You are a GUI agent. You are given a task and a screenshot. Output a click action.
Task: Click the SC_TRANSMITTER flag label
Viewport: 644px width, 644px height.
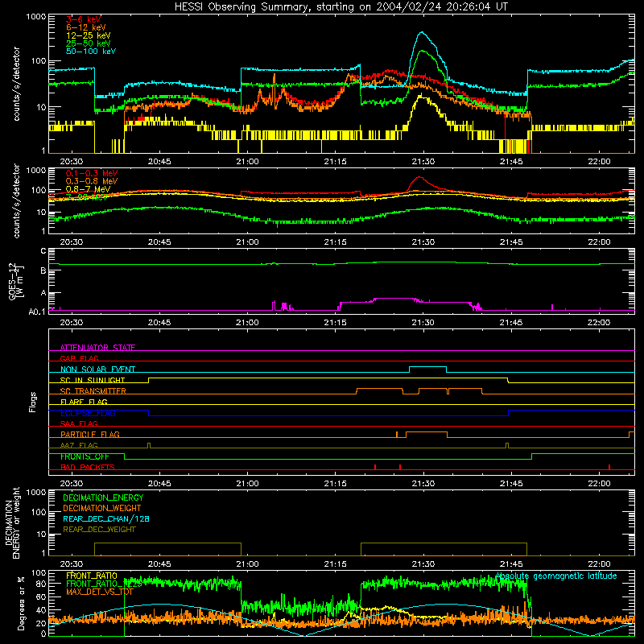[93, 391]
